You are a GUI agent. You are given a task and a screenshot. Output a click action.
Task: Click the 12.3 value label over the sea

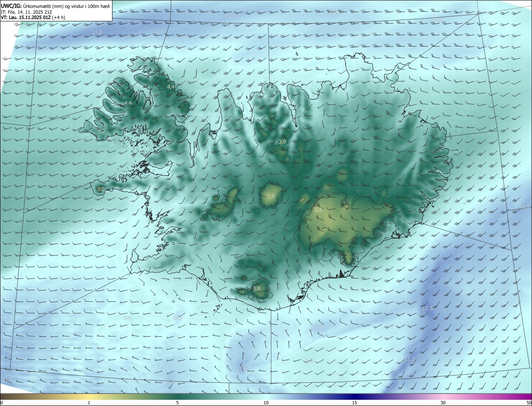coord(427,308)
